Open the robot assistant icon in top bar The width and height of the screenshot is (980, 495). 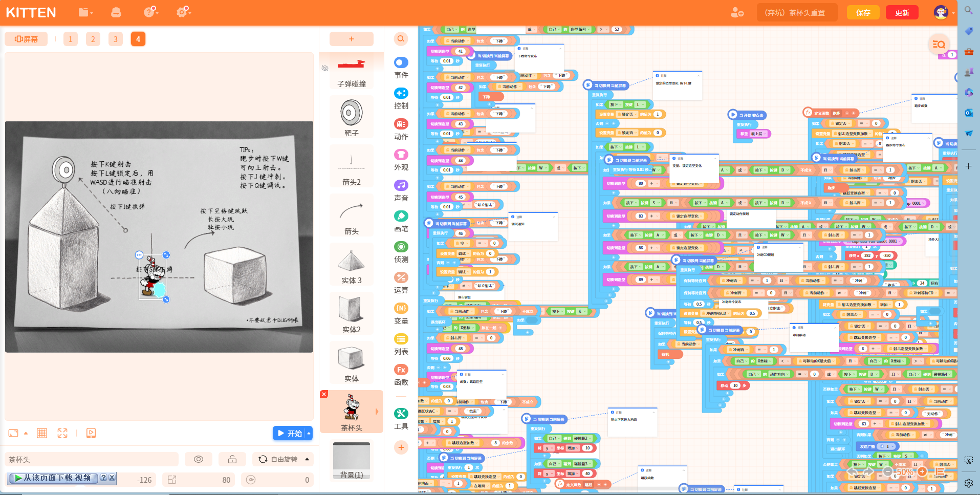click(116, 12)
